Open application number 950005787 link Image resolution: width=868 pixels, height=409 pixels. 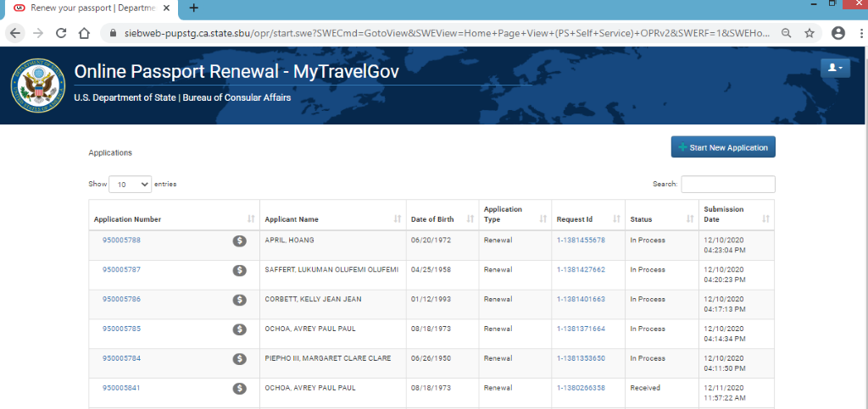pyautogui.click(x=121, y=270)
